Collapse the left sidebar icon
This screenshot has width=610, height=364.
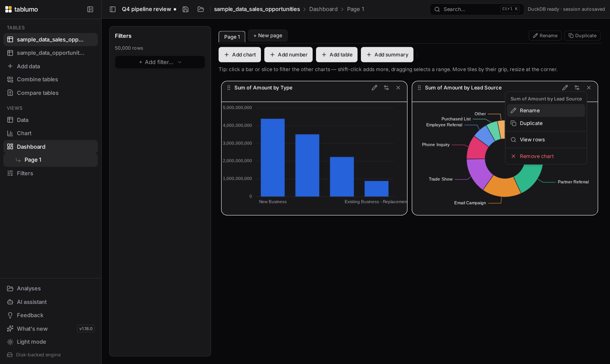pos(90,9)
